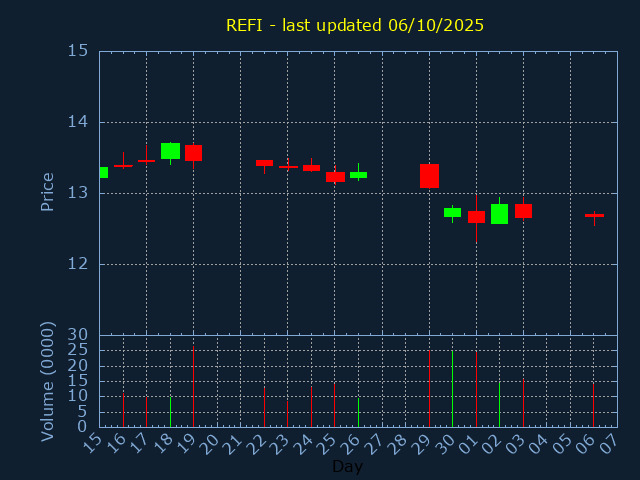Click the Price axis label
640x480 pixels.
click(x=47, y=191)
